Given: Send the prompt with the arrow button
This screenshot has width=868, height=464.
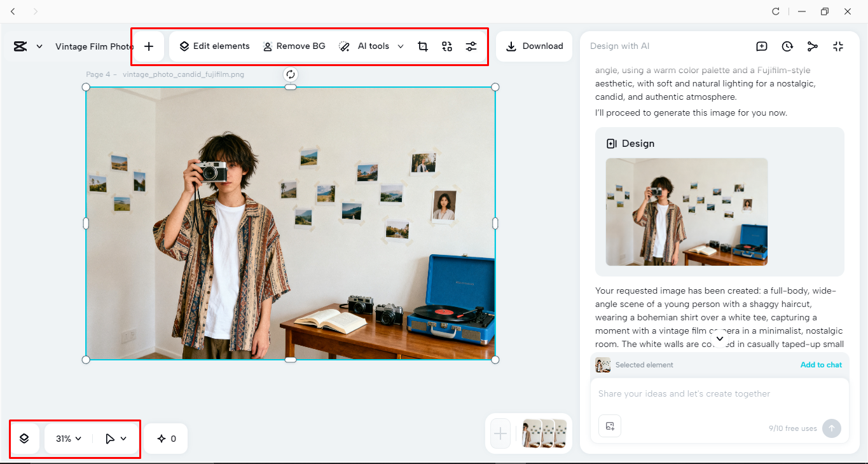Looking at the screenshot, I should (831, 428).
